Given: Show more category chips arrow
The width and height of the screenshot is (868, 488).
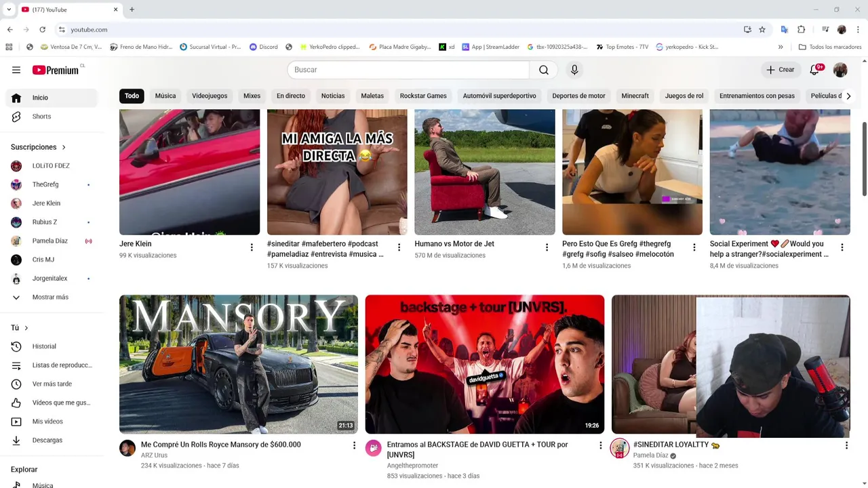Looking at the screenshot, I should (848, 96).
